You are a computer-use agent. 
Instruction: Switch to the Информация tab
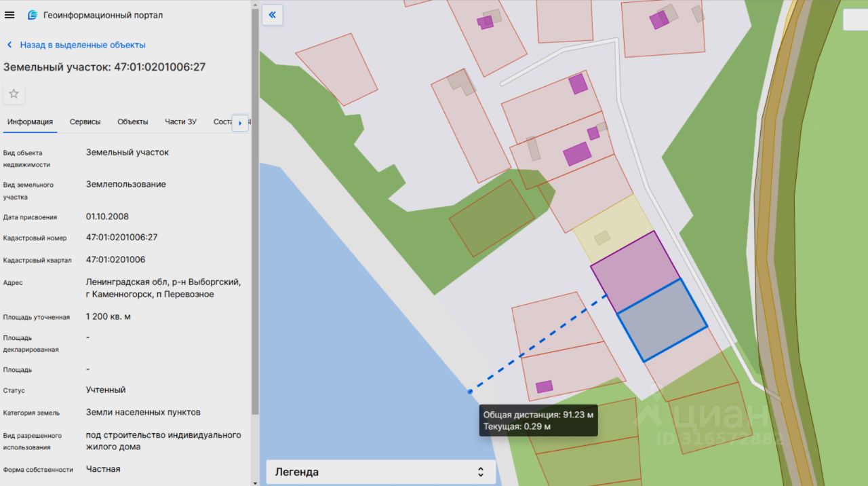pyautogui.click(x=30, y=121)
